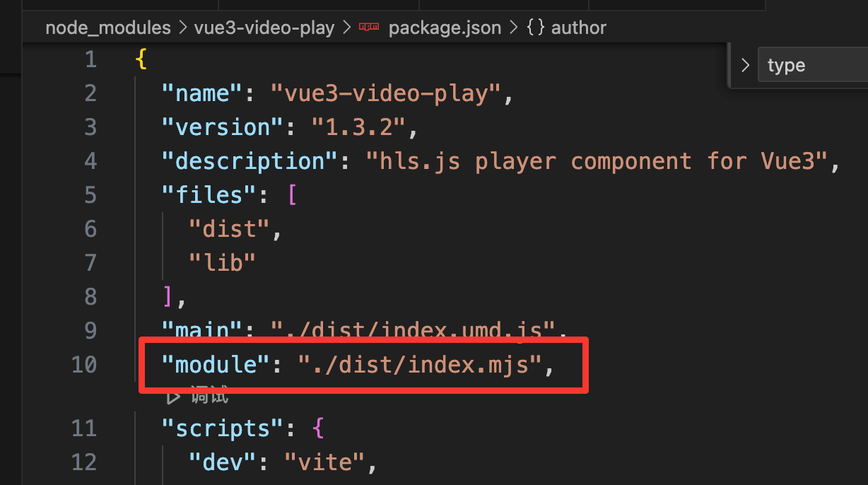Click line number 12 in gutter
Screen dimensions: 868x485
83,462
